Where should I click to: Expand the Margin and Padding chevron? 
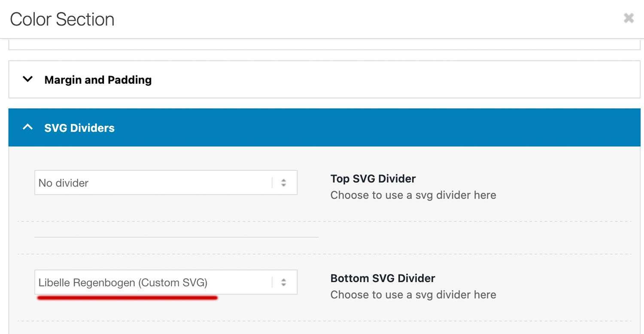coord(27,79)
